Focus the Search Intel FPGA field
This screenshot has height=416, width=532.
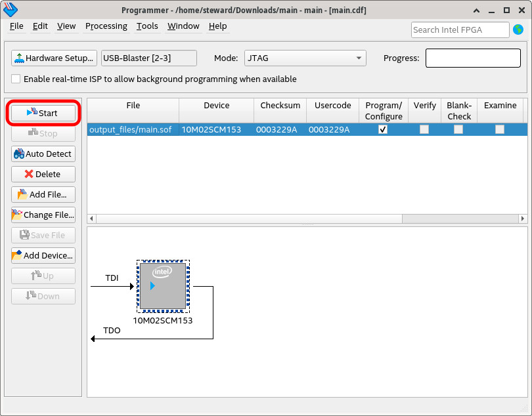[460, 30]
